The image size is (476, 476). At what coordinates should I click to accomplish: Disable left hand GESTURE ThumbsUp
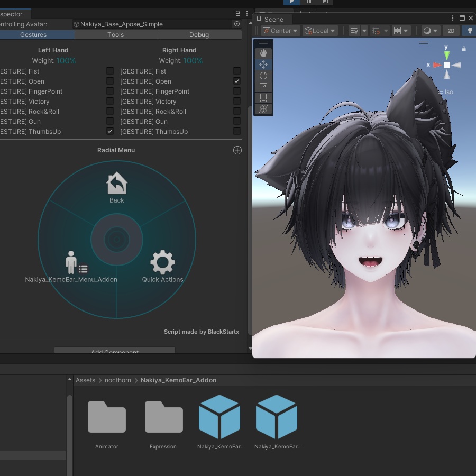[x=109, y=131]
